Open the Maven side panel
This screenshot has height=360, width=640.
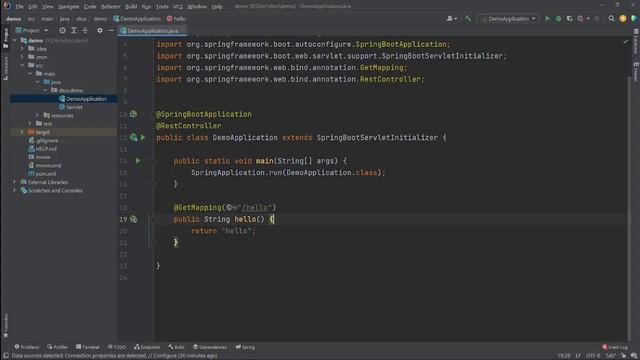point(636,71)
